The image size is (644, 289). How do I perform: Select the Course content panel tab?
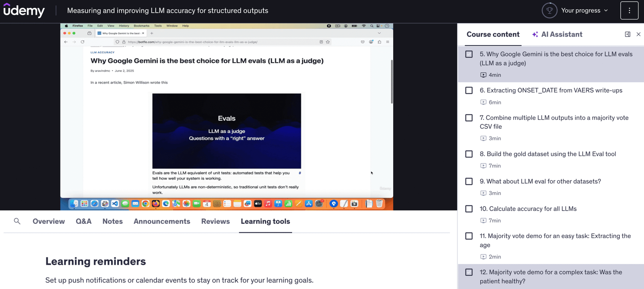coord(493,35)
